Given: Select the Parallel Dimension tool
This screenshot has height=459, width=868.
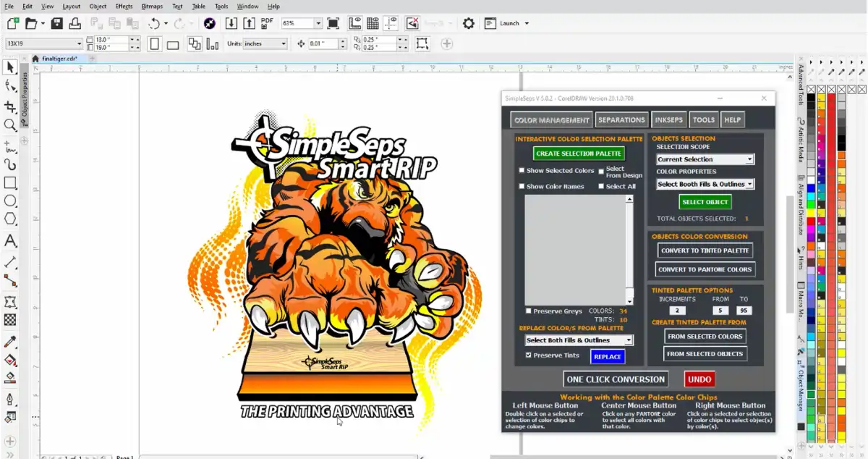Looking at the screenshot, I should click(10, 261).
